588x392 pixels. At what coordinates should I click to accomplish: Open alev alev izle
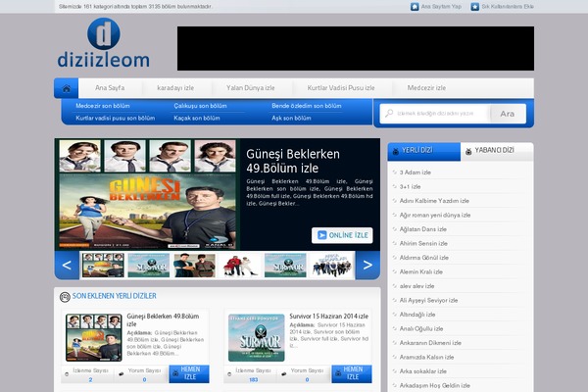point(416,286)
